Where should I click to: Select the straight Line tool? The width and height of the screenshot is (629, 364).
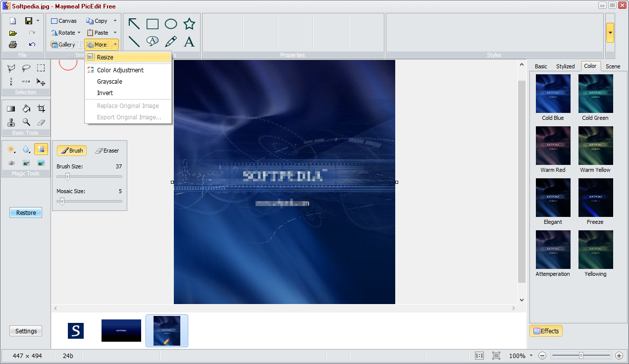[x=134, y=42]
